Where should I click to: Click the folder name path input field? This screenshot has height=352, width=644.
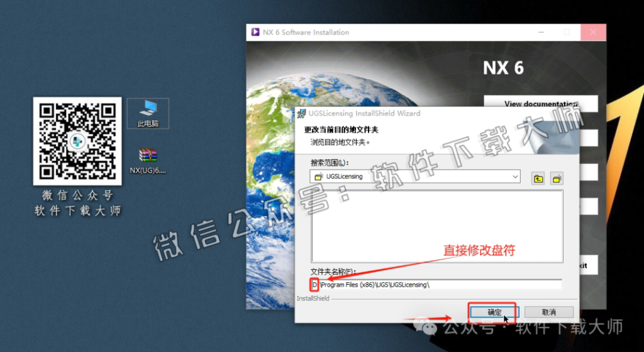pyautogui.click(x=436, y=284)
